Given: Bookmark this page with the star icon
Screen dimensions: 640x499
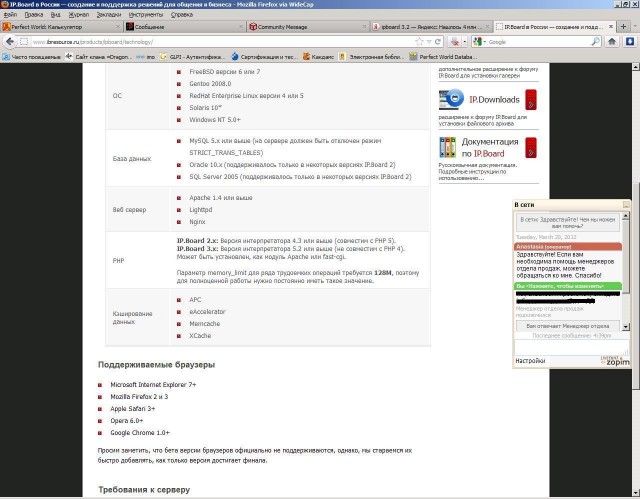Looking at the screenshot, I should point(419,42).
